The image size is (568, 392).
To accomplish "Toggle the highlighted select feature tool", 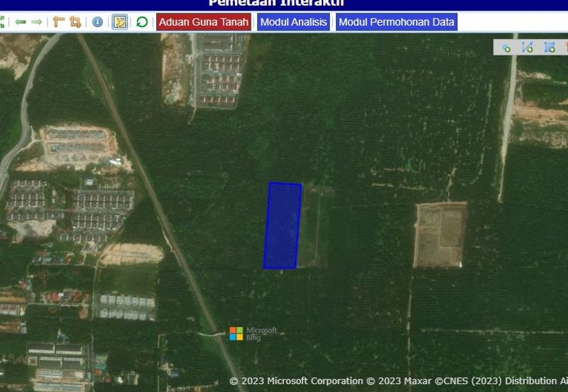I will (x=120, y=22).
